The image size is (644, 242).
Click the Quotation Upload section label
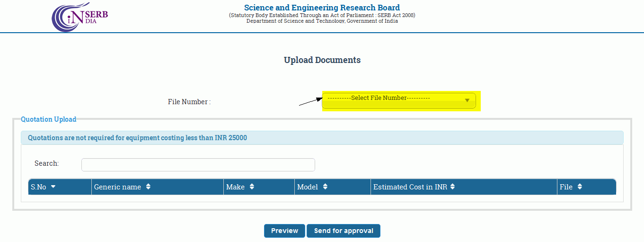(x=48, y=119)
